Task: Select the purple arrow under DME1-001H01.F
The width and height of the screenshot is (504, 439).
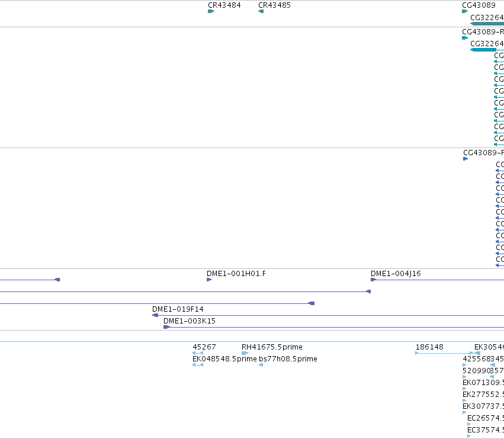Action: [209, 280]
